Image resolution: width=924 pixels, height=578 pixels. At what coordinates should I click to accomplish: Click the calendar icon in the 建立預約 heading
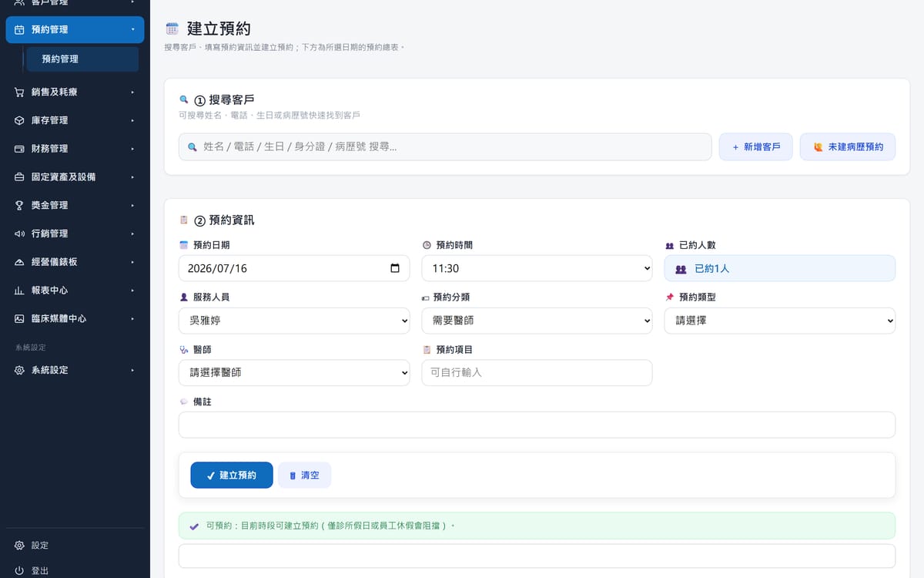pos(172,29)
